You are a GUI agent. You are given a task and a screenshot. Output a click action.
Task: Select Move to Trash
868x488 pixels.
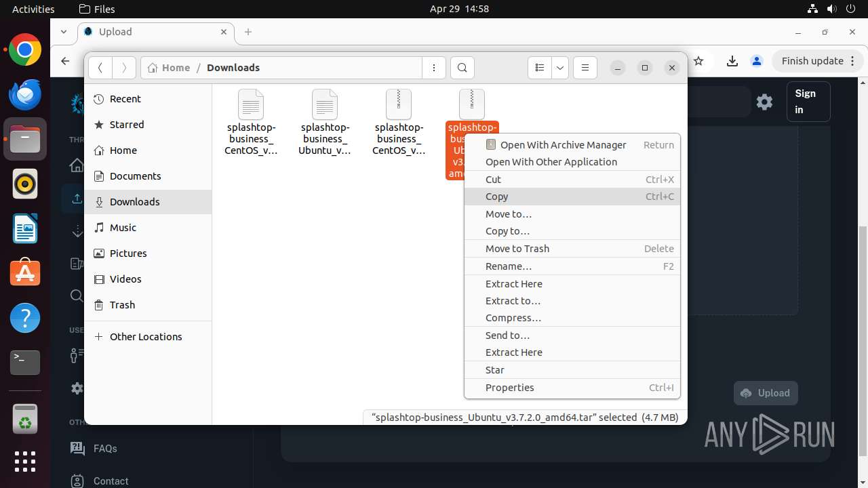(572, 249)
